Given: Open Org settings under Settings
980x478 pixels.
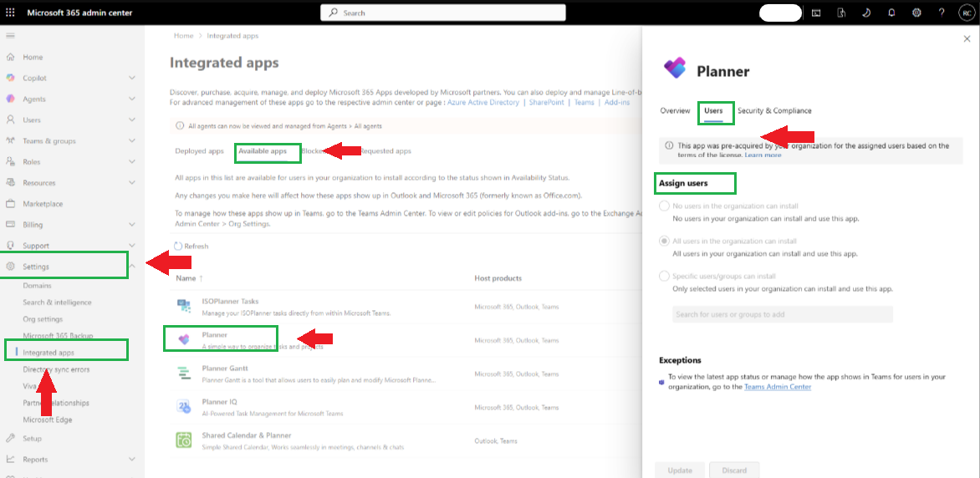Looking at the screenshot, I should tap(43, 319).
